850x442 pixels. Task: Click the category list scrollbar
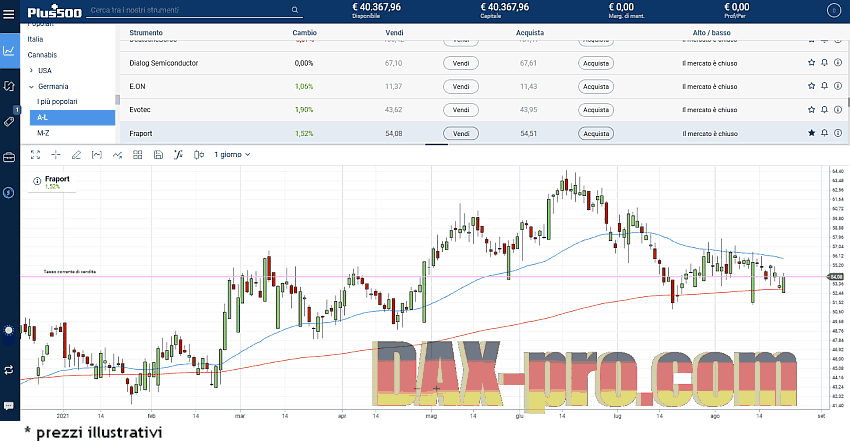(x=117, y=100)
